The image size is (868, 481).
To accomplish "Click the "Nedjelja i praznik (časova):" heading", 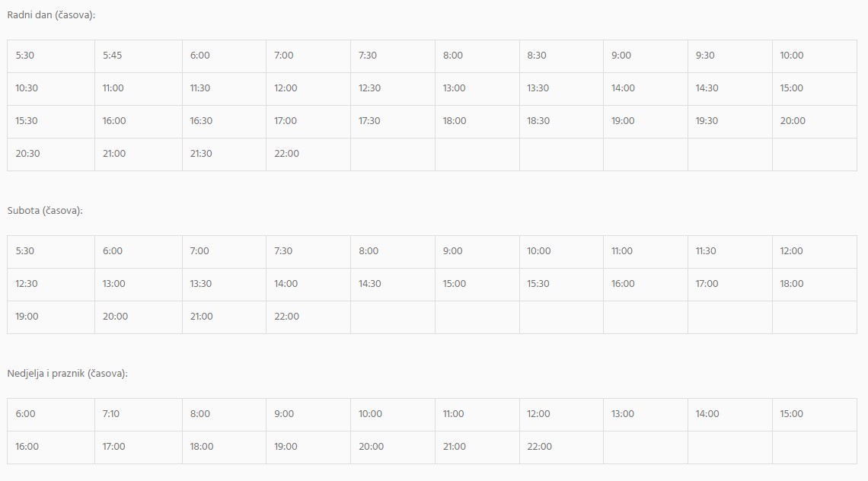I will tap(67, 374).
